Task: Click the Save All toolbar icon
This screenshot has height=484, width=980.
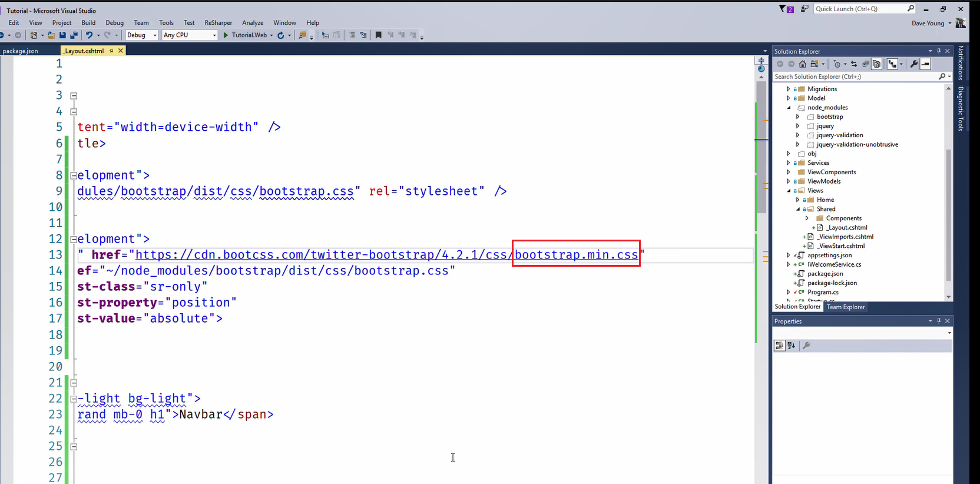Action: (74, 35)
